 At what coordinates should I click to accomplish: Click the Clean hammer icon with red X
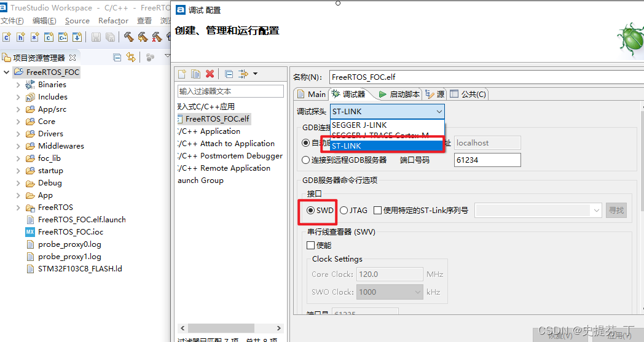point(157,37)
